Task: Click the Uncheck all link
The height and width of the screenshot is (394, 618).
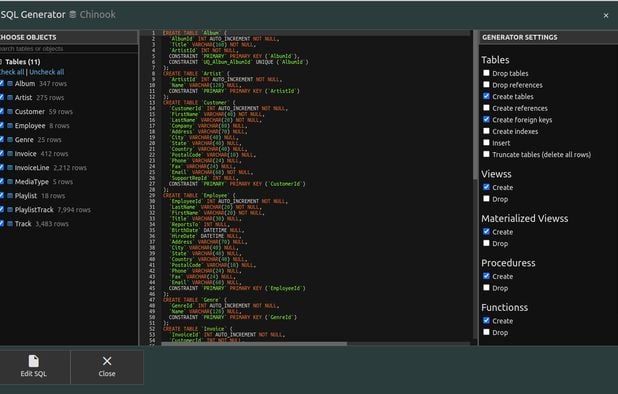Action: tap(47, 72)
